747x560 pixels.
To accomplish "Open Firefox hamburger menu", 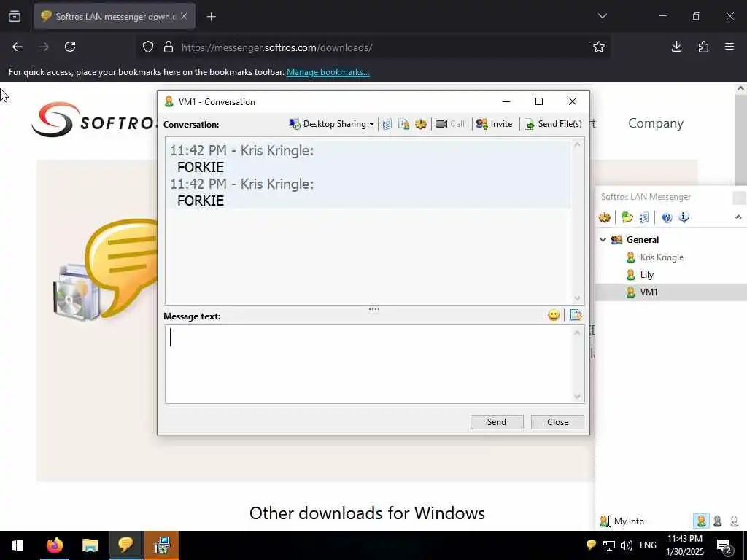I will (729, 47).
